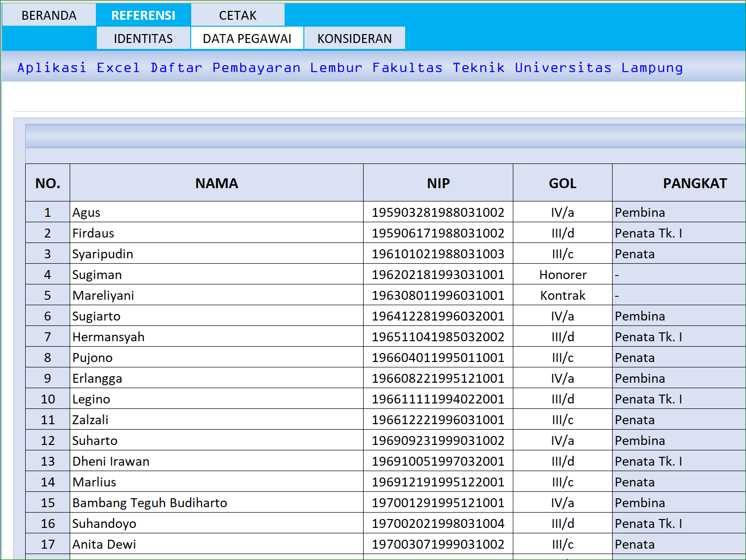The width and height of the screenshot is (746, 560).
Task: Click the PANGKAT column header
Action: [x=694, y=183]
